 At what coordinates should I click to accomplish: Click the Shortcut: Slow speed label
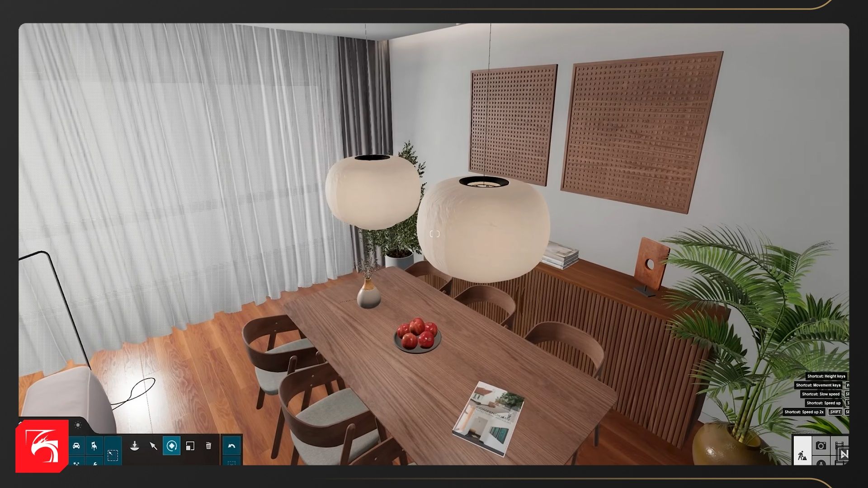(x=821, y=394)
